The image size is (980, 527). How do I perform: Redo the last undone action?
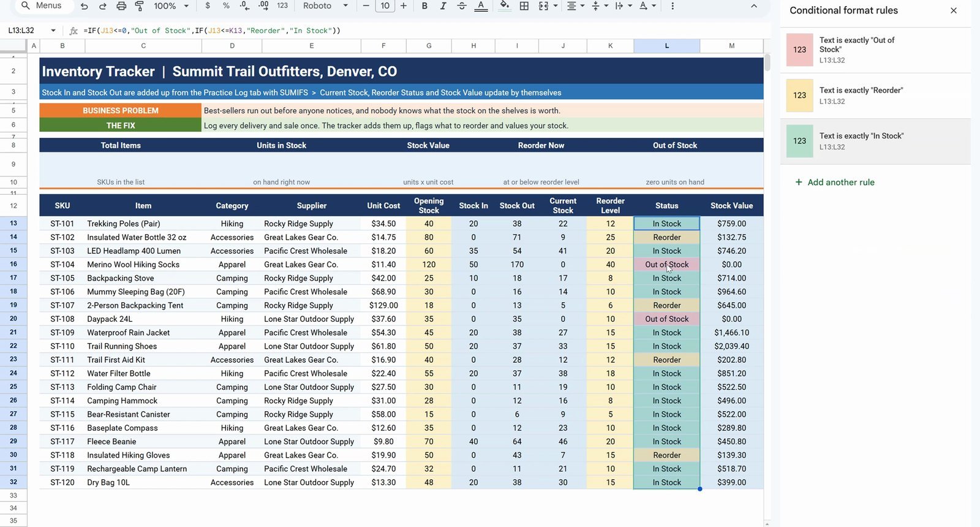[102, 6]
